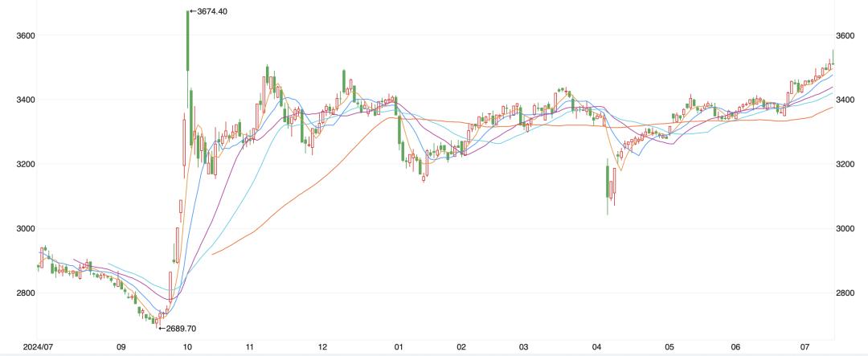Screen dimensions: 868x356
Task: Select the 01 month label on the time axis
Action: point(397,347)
